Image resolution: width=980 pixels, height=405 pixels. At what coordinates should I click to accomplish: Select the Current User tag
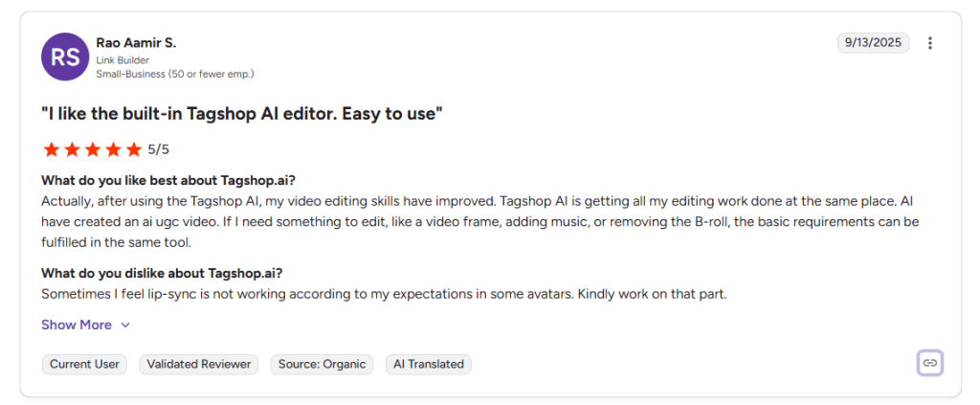click(x=84, y=364)
